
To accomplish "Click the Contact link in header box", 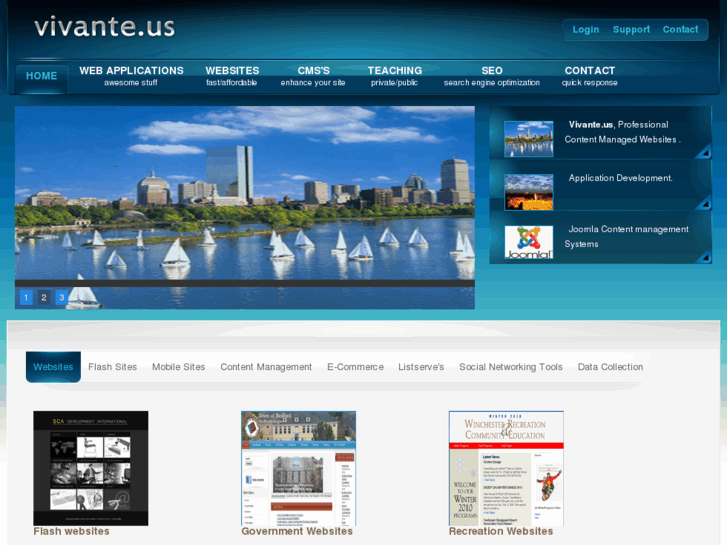I will point(680,30).
